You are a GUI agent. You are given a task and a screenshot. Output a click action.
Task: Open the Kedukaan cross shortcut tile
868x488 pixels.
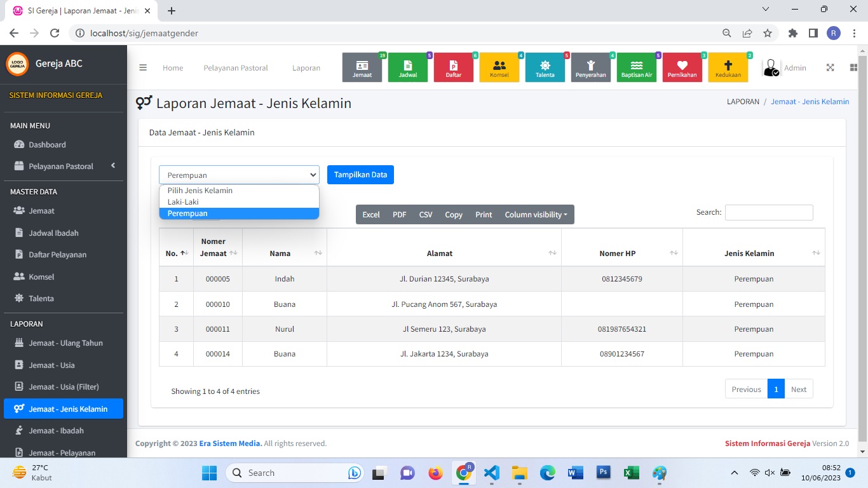728,67
